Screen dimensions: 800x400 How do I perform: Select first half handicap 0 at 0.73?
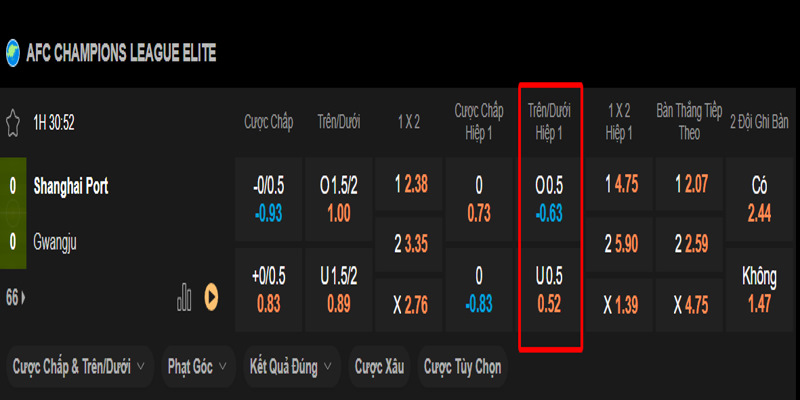click(479, 199)
